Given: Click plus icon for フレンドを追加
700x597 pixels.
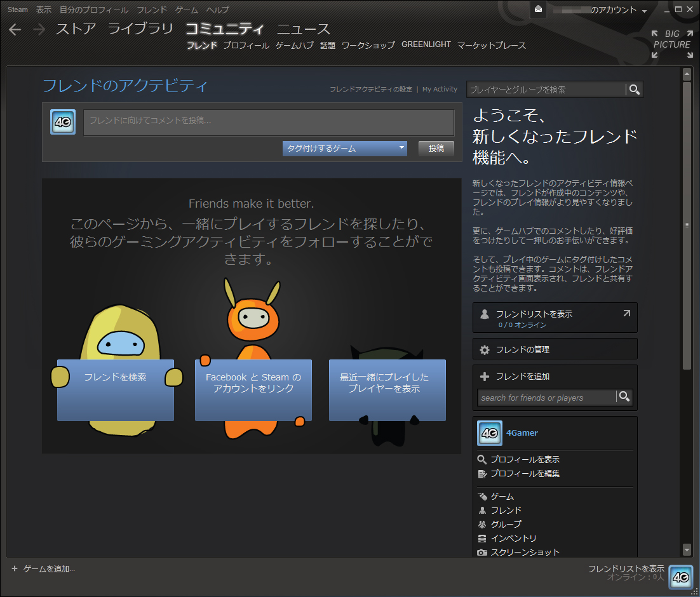Looking at the screenshot, I should click(485, 377).
